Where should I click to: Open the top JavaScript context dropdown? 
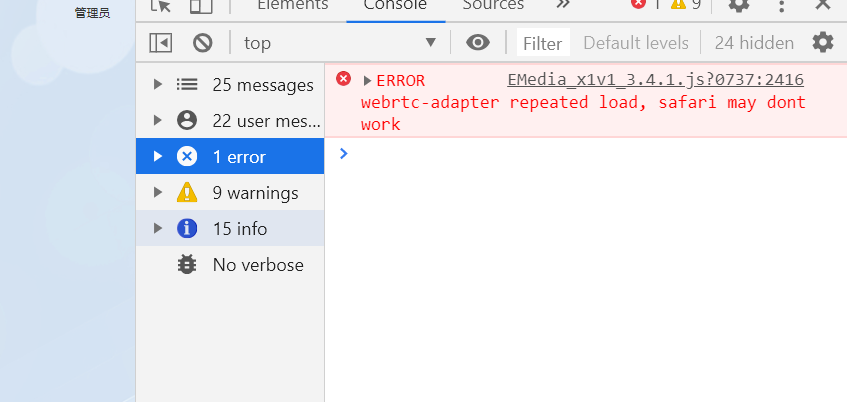coord(340,43)
